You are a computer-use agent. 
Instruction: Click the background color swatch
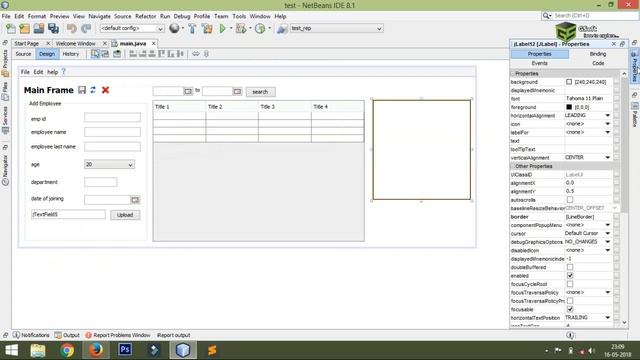[x=569, y=82]
